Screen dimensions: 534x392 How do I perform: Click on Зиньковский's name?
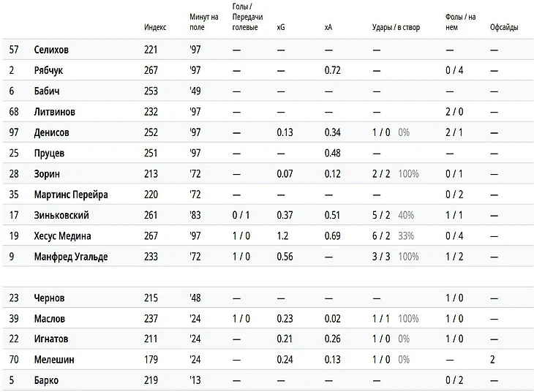click(61, 216)
